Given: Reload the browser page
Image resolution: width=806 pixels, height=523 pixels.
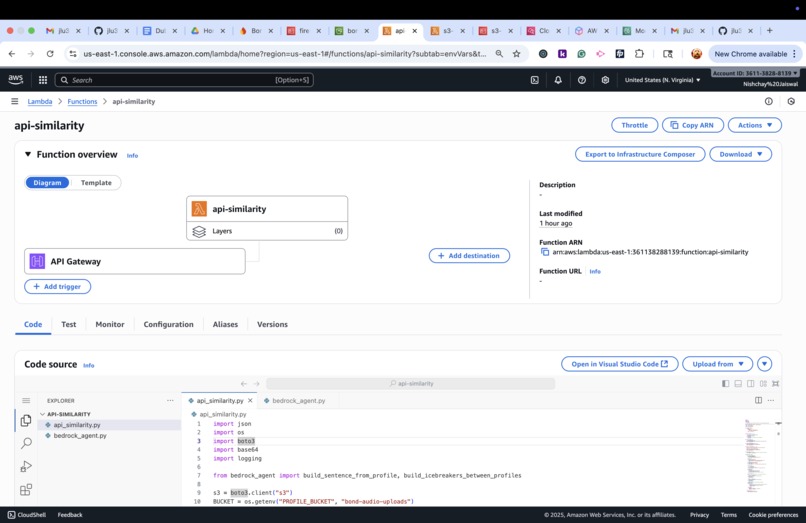Looking at the screenshot, I should point(50,53).
